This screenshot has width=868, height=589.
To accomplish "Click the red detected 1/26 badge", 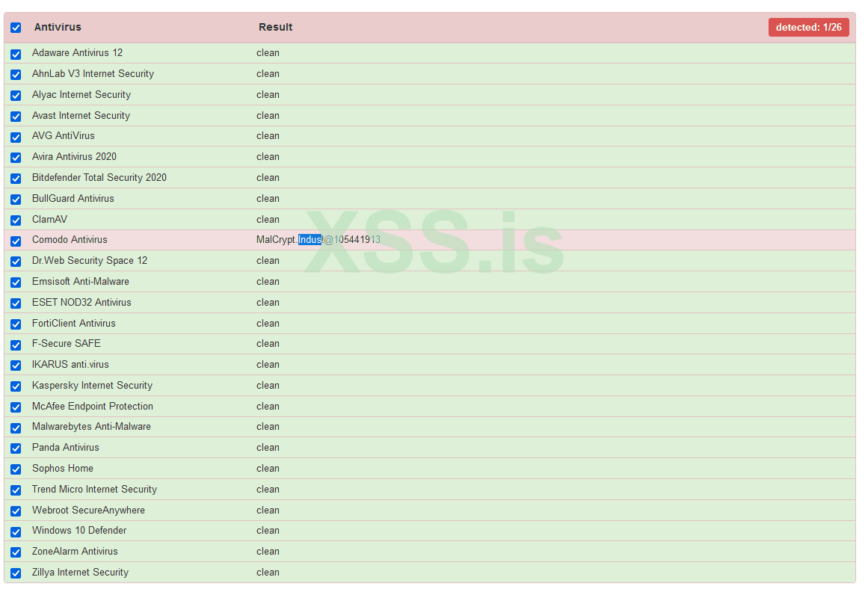I will pyautogui.click(x=808, y=28).
